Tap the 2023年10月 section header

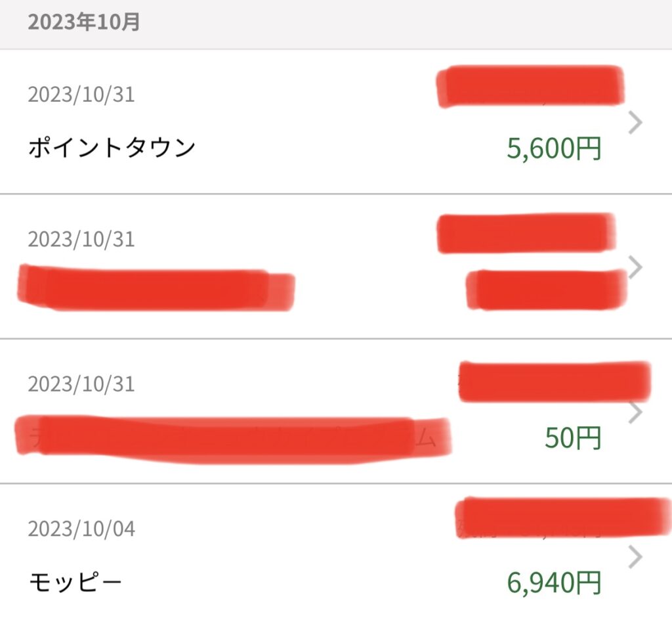pyautogui.click(x=83, y=22)
